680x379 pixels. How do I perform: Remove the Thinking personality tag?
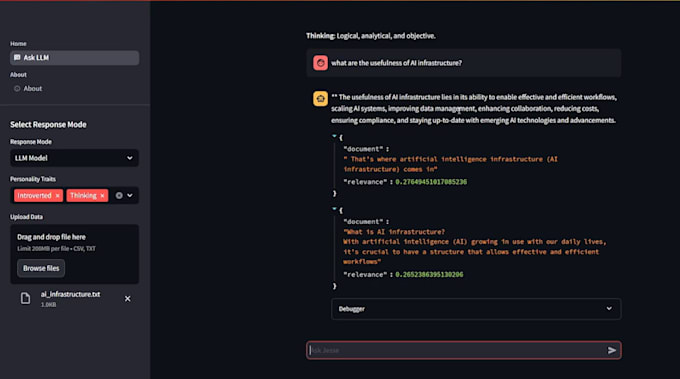click(102, 196)
